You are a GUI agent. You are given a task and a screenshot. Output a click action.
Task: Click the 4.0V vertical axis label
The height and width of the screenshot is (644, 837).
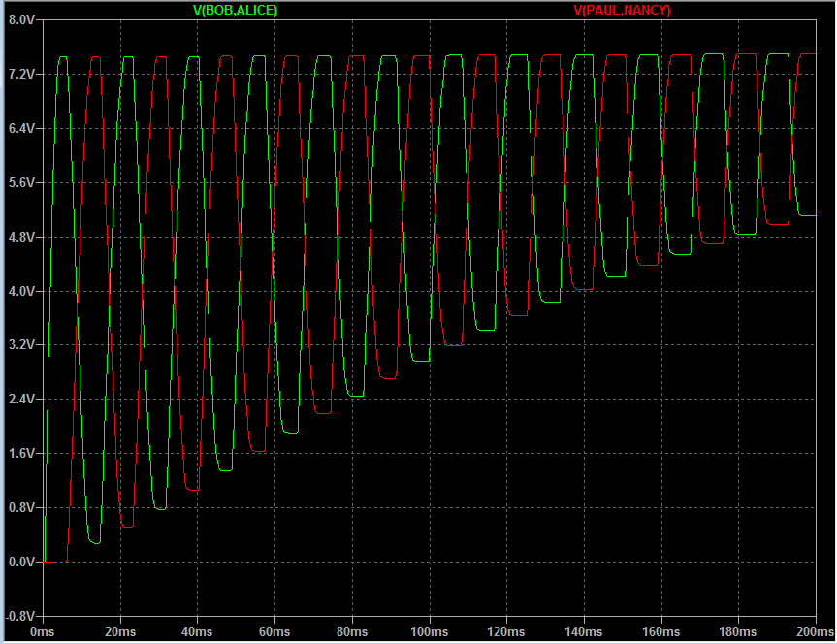22,292
